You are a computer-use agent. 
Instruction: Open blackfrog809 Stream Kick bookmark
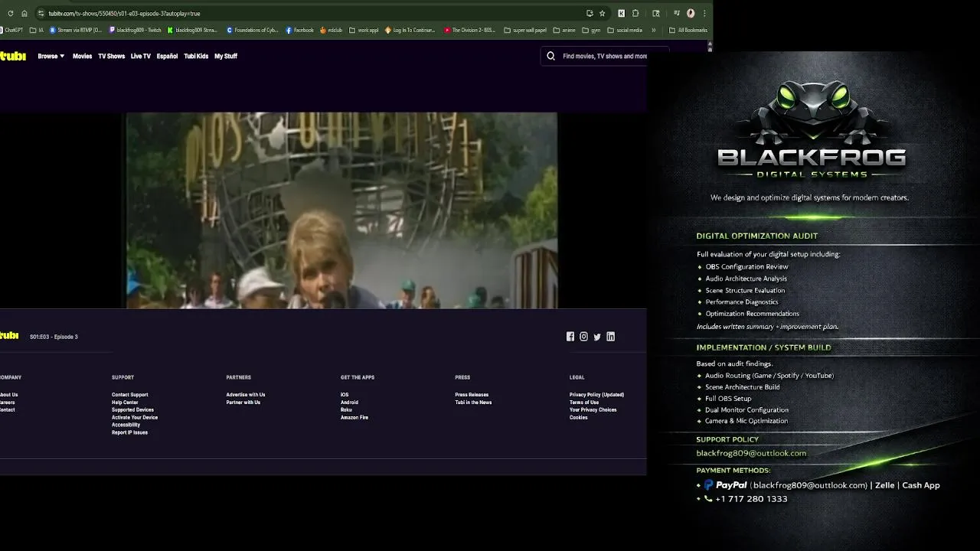(x=193, y=30)
